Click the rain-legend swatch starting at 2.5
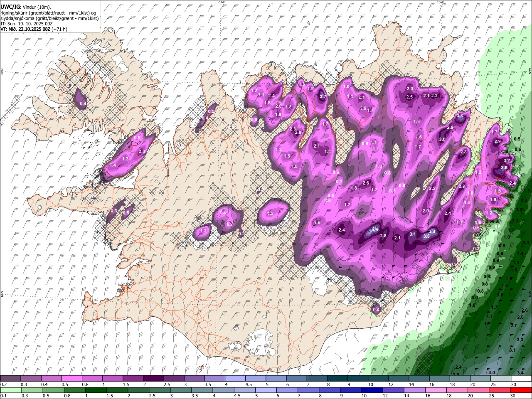This screenshot has height=399, width=532. (x=159, y=390)
